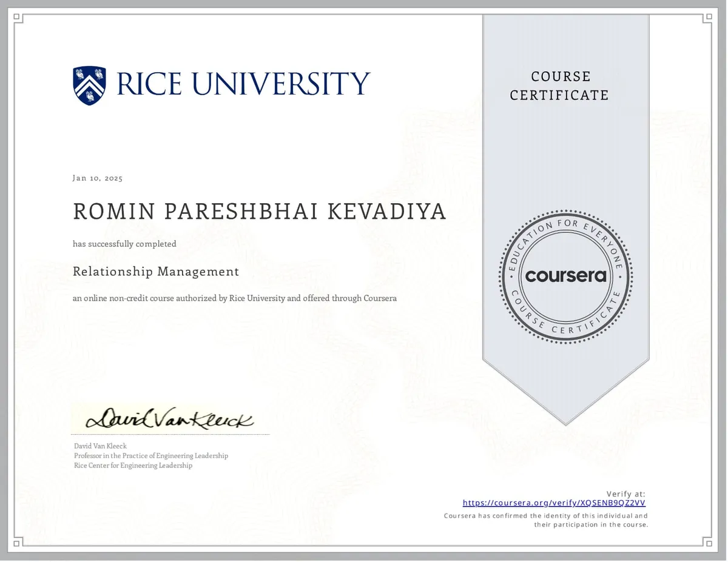Viewport: 728px width, 562px height.
Task: Click the 'has successfully completed' text
Action: tap(124, 244)
